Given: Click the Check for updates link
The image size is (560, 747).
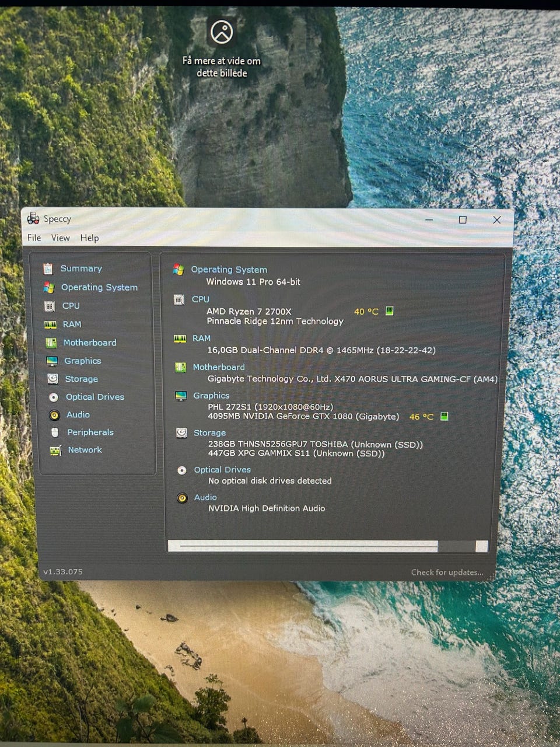Looking at the screenshot, I should point(447,573).
